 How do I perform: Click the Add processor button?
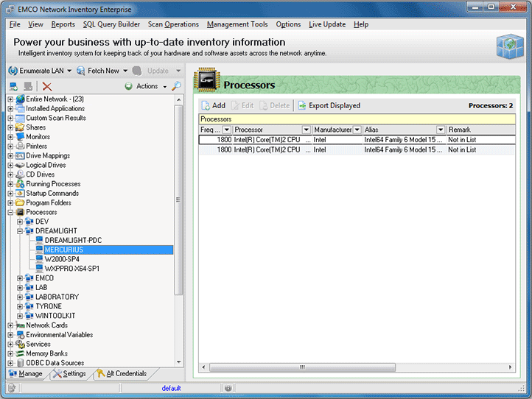(213, 105)
